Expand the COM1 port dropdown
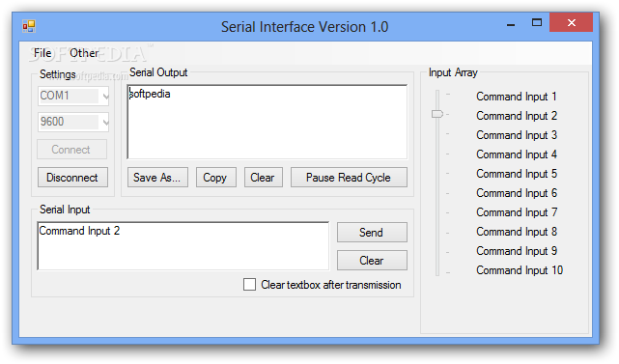This screenshot has width=619, height=364. (x=105, y=96)
